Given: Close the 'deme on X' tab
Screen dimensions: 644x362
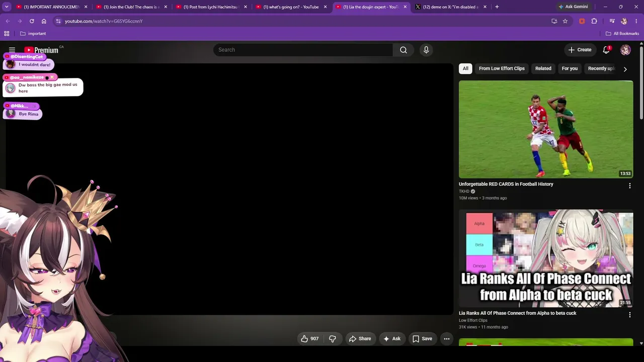Looking at the screenshot, I should (x=485, y=7).
